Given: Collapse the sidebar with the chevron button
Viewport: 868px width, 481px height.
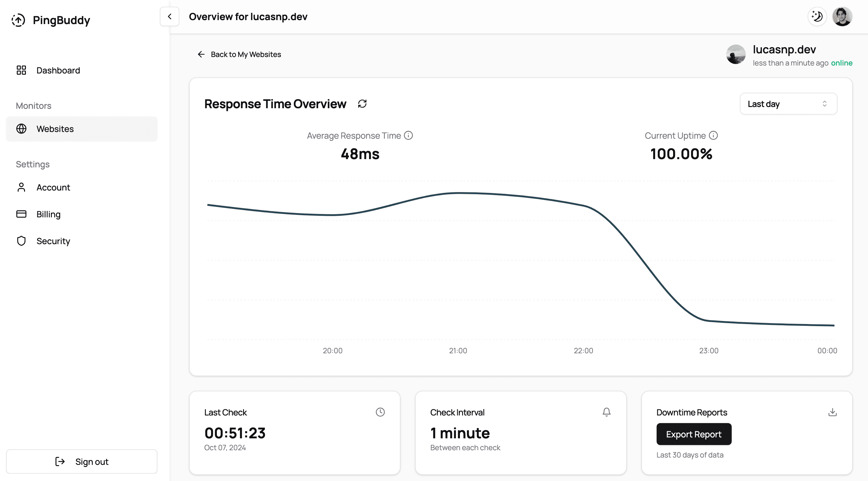Looking at the screenshot, I should point(170,16).
